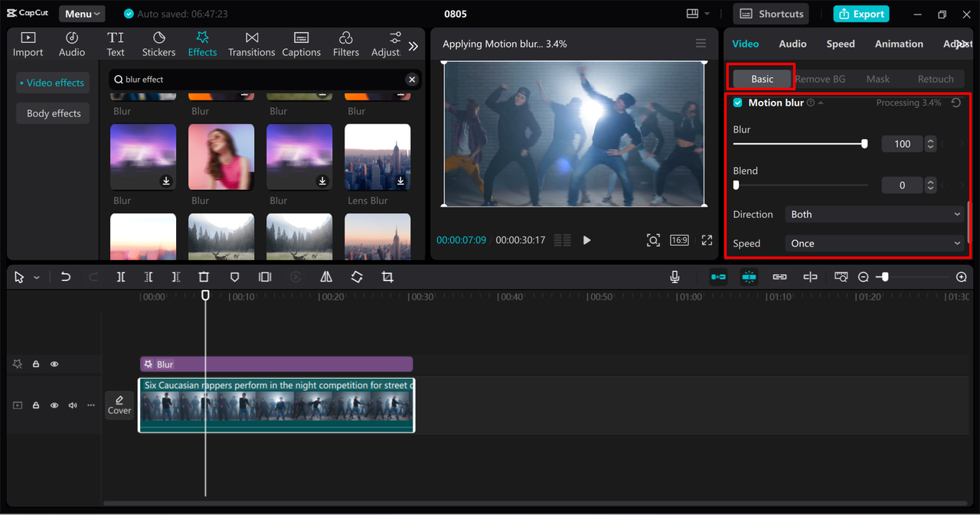Click the 16:9 aspect ratio icon
980x515 pixels.
tap(679, 240)
